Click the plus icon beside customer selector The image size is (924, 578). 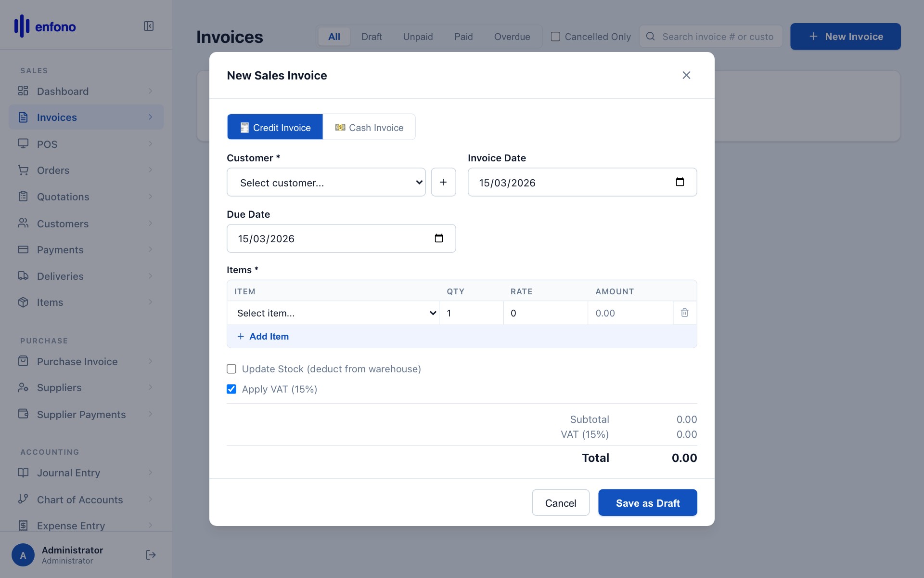pos(443,182)
